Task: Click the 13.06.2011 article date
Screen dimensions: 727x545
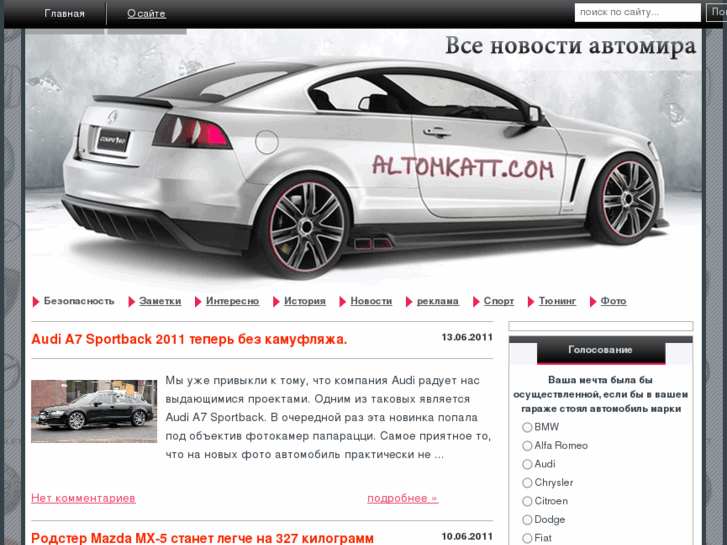Action: (x=467, y=337)
